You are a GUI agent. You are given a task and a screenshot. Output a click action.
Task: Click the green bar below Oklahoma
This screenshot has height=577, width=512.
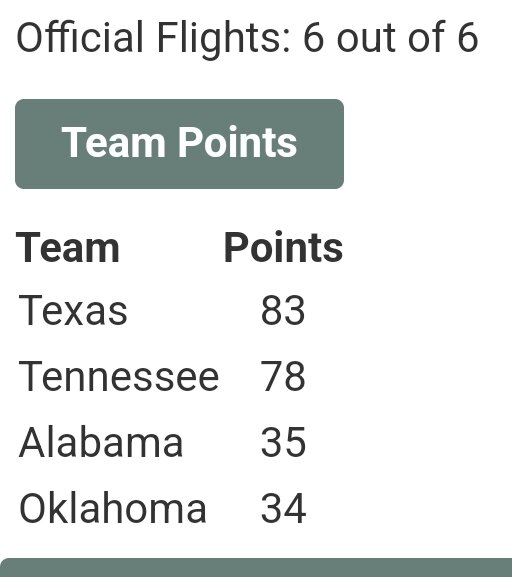(x=256, y=567)
